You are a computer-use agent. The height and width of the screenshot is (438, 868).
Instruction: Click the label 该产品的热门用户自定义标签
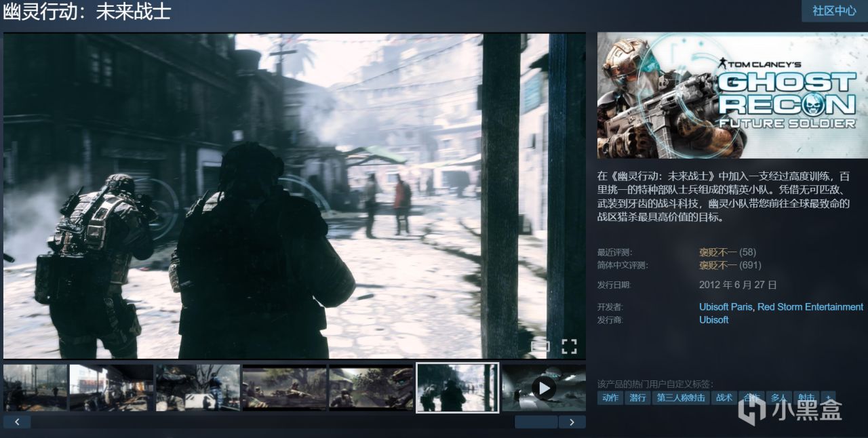click(655, 384)
